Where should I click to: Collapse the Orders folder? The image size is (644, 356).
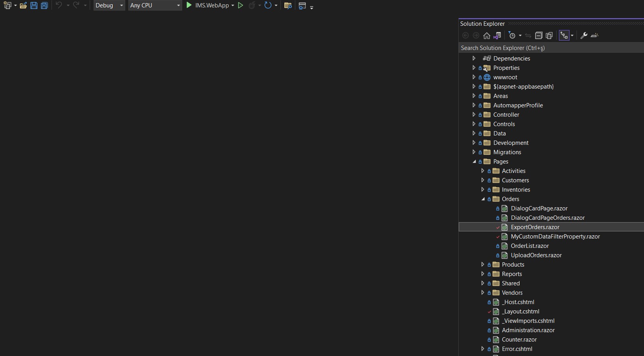click(483, 199)
